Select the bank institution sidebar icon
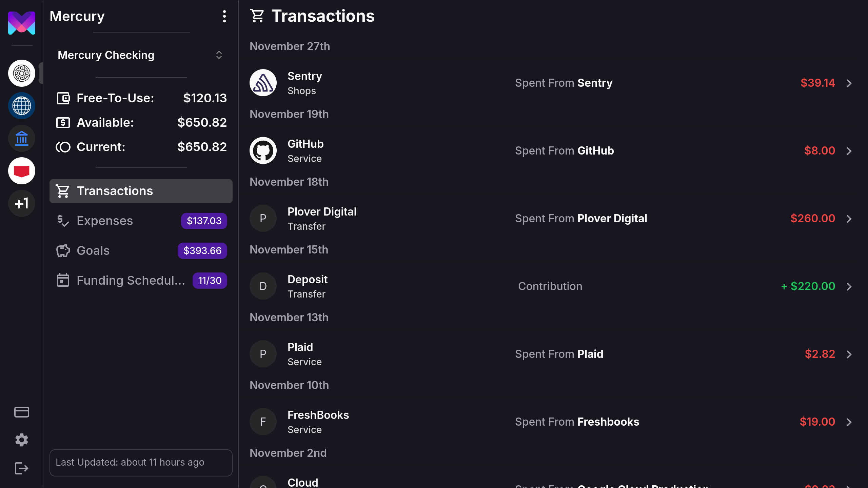 (22, 138)
